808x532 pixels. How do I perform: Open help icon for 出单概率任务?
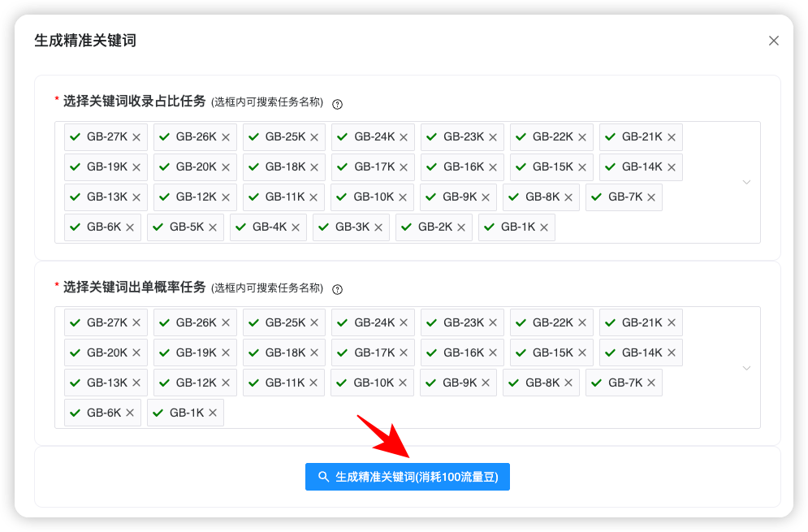(337, 290)
